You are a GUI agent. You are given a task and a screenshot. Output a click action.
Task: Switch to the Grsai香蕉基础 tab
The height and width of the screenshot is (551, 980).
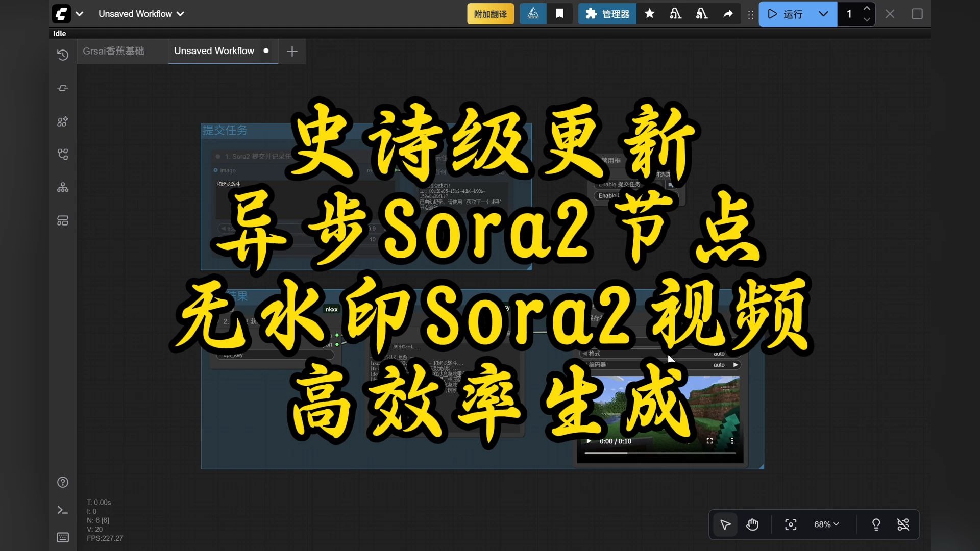(x=114, y=51)
